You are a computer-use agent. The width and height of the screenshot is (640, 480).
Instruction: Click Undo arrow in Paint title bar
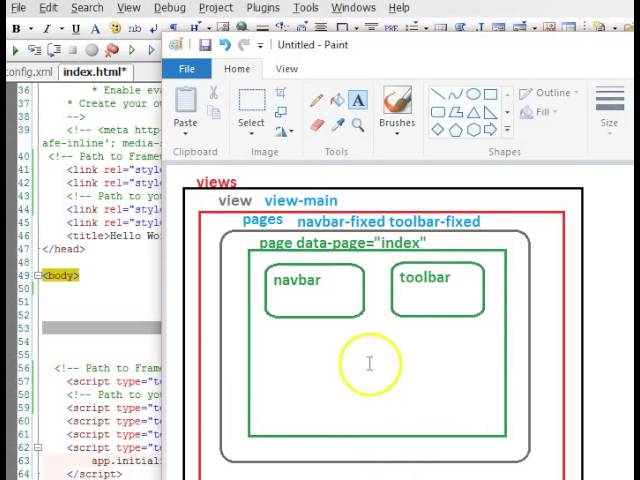point(224,45)
